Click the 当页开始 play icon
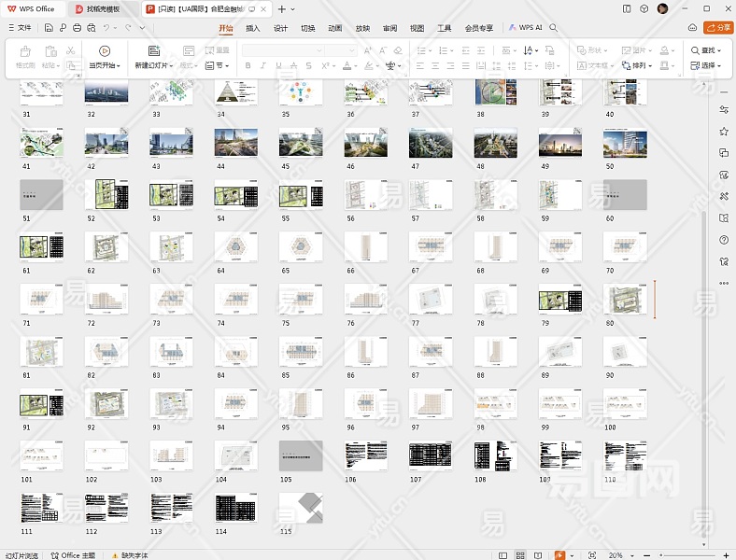736x560 pixels. tap(104, 50)
